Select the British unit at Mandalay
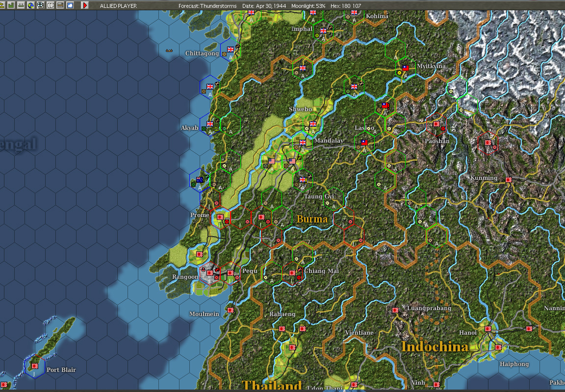565x392 pixels. coord(303,143)
